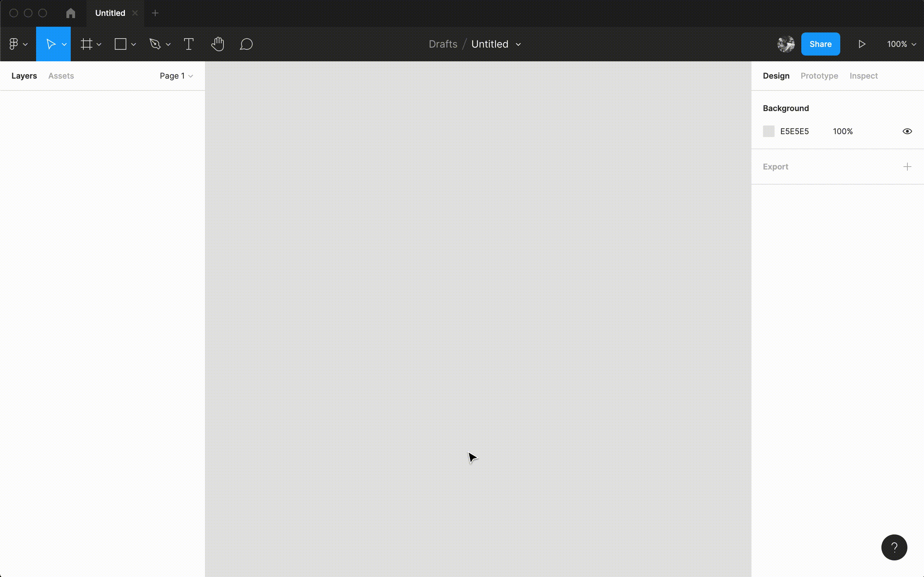Select the Pen tool
The image size is (924, 577).
pyautogui.click(x=155, y=44)
